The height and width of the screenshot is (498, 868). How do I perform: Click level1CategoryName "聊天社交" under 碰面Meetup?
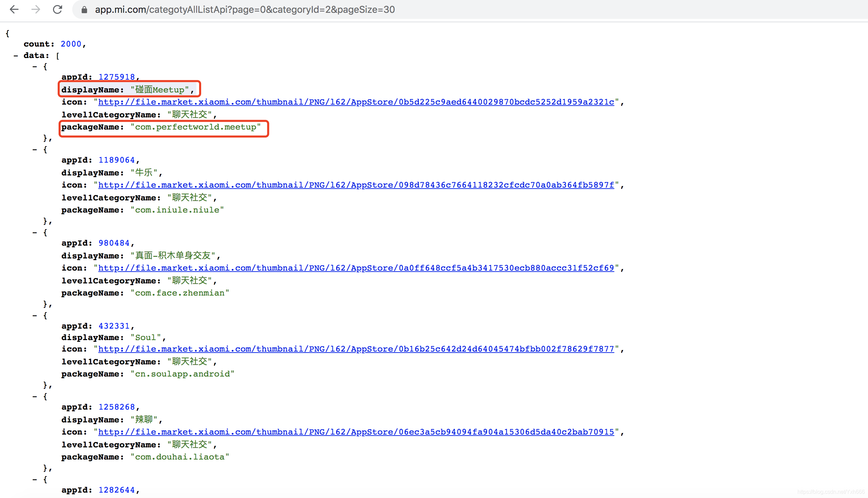(x=190, y=115)
